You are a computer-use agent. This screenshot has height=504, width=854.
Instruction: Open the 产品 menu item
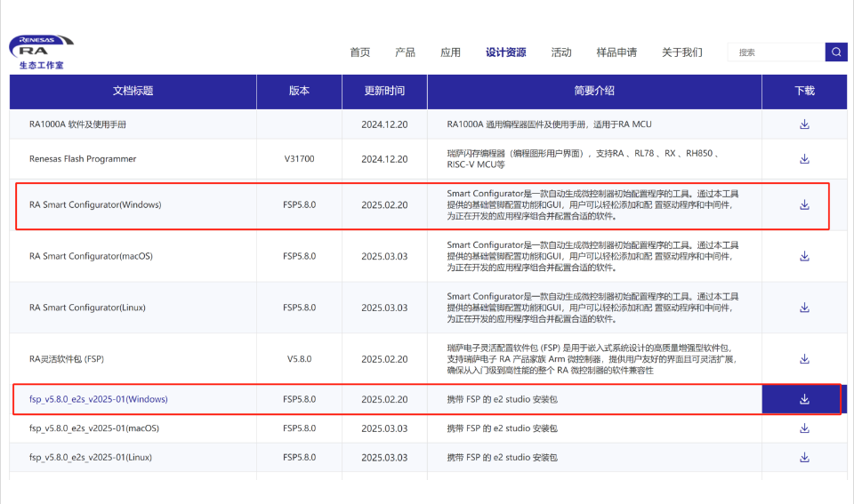pyautogui.click(x=405, y=52)
